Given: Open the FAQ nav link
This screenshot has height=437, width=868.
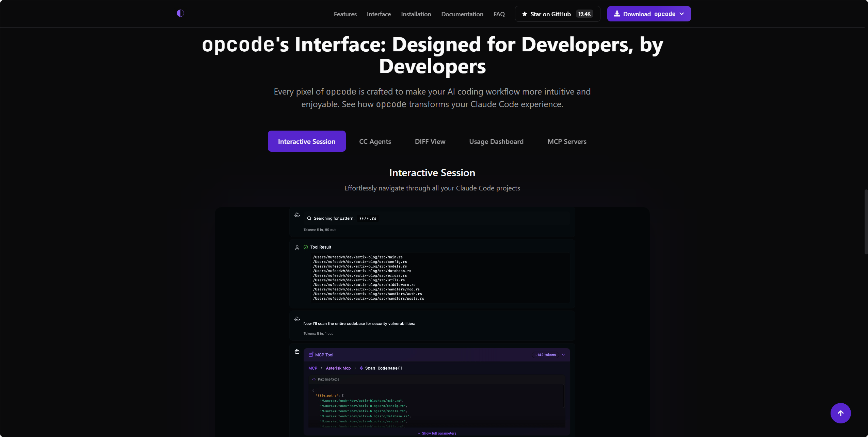Looking at the screenshot, I should 499,14.
